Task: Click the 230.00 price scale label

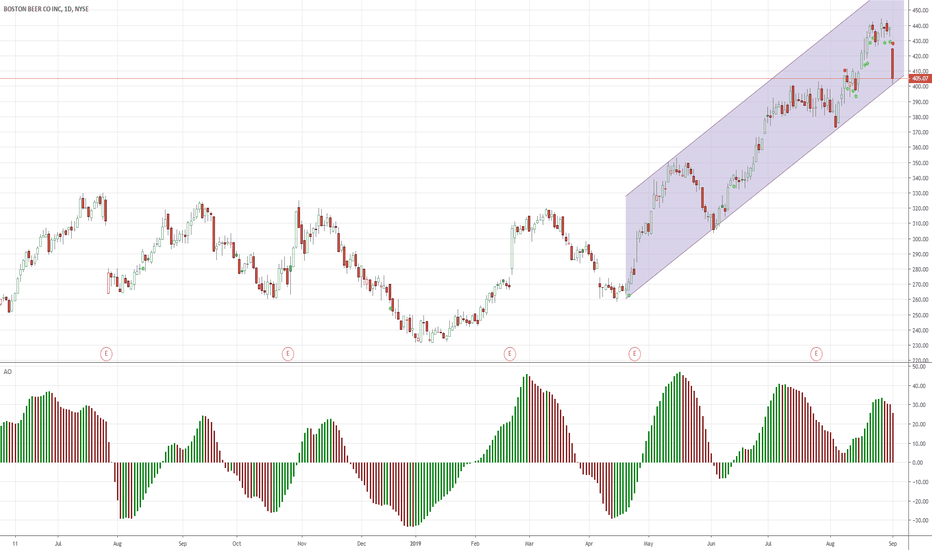Action: point(921,345)
